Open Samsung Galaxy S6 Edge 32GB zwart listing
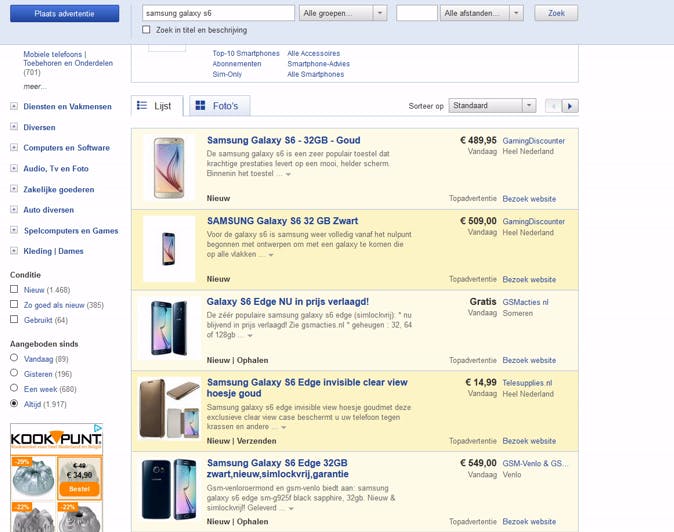Image resolution: width=674 pixels, height=532 pixels. (278, 468)
